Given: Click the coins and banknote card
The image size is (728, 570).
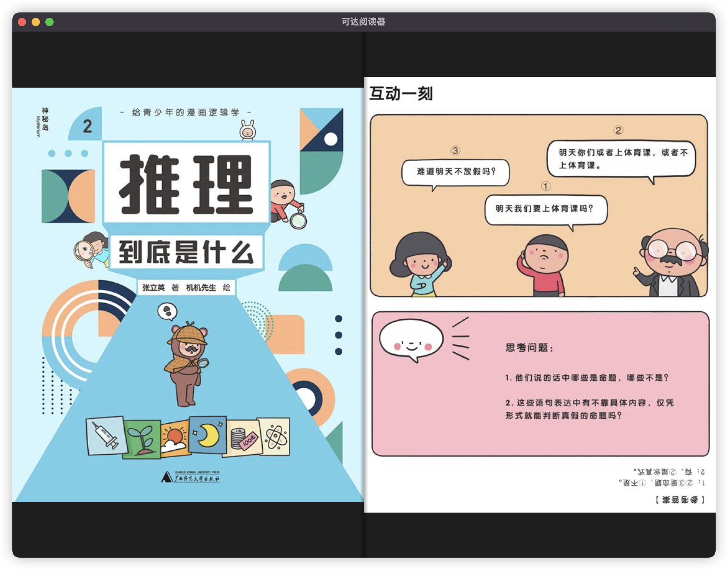Looking at the screenshot, I should [242, 438].
